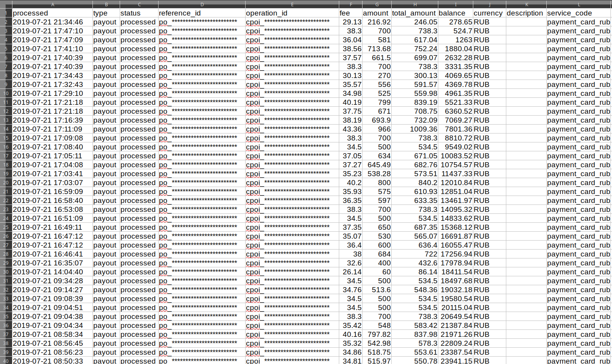Image resolution: width=612 pixels, height=364 pixels.
Task: Click the 'operation_id' header cell
Action: (x=292, y=13)
